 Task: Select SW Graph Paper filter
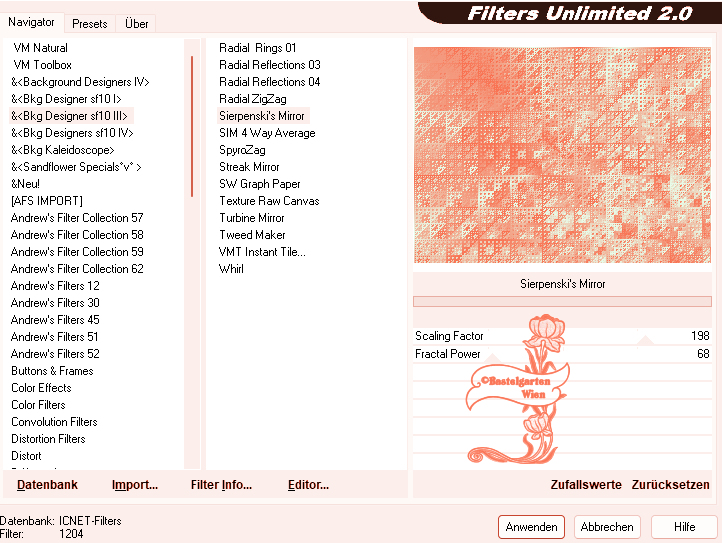[260, 184]
